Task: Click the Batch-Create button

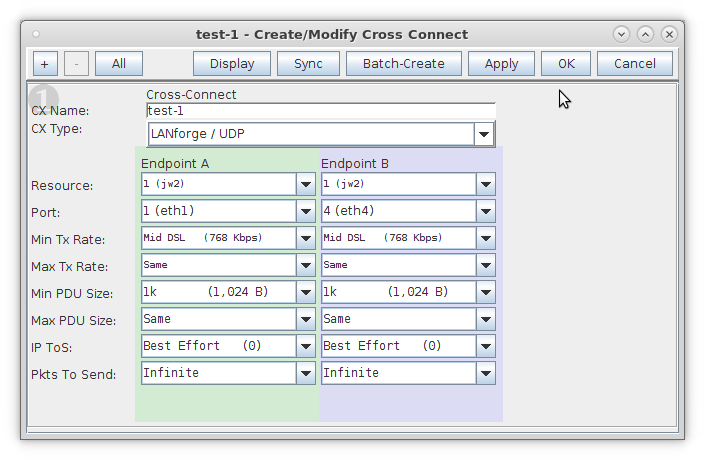Action: (403, 64)
